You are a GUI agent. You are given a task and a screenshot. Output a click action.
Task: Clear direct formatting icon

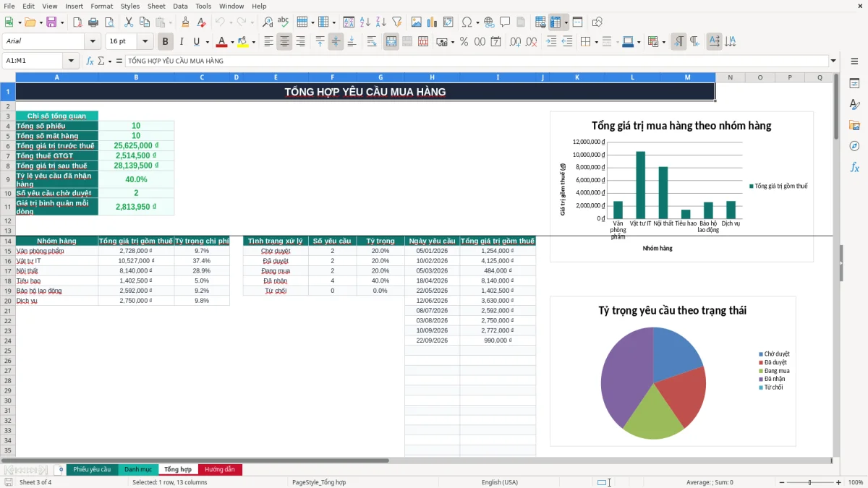tap(200, 22)
